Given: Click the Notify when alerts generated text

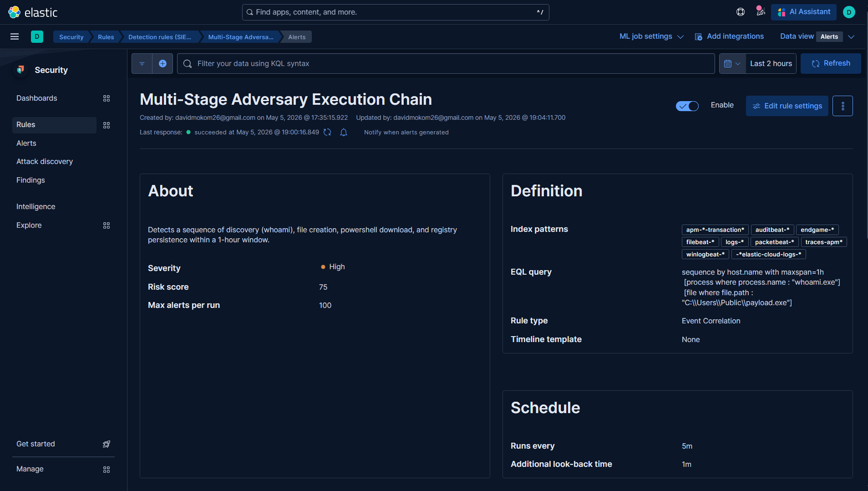Looking at the screenshot, I should tap(406, 132).
